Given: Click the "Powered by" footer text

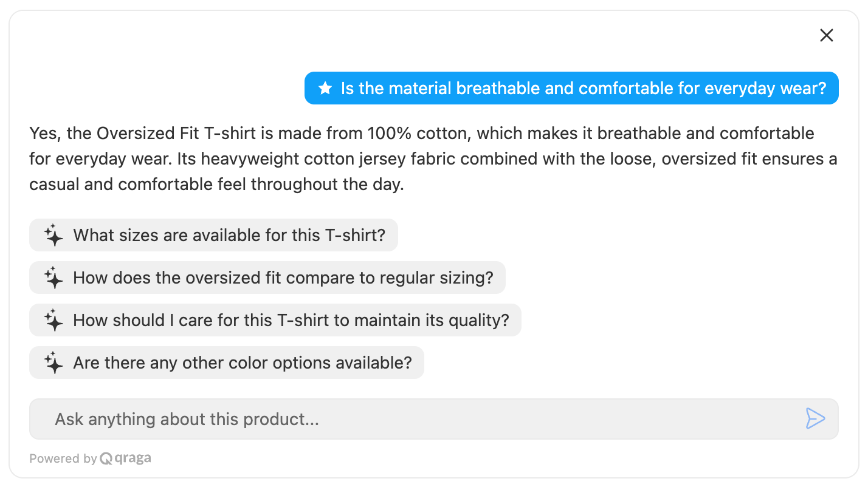Looking at the screenshot, I should click(63, 458).
